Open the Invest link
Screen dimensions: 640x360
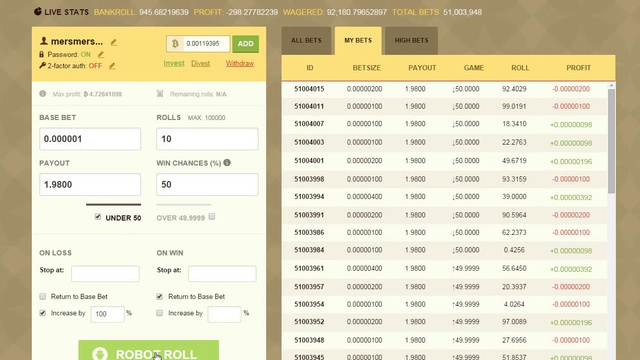(174, 63)
